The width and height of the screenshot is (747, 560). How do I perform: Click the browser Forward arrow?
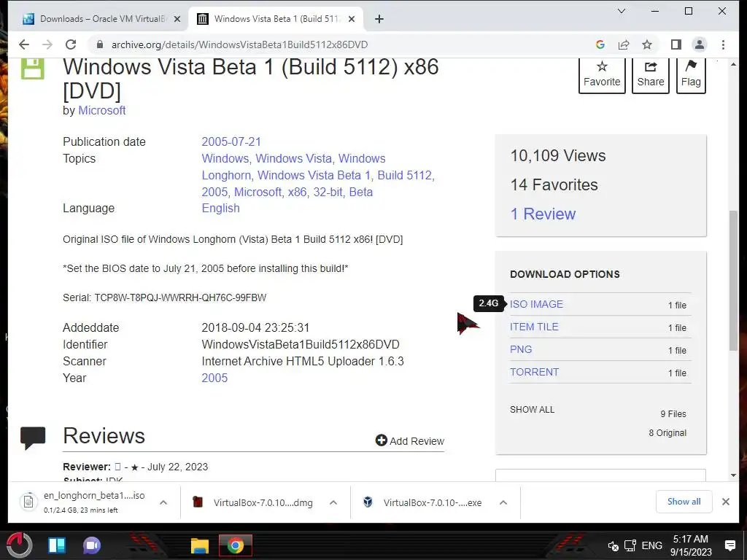47,44
